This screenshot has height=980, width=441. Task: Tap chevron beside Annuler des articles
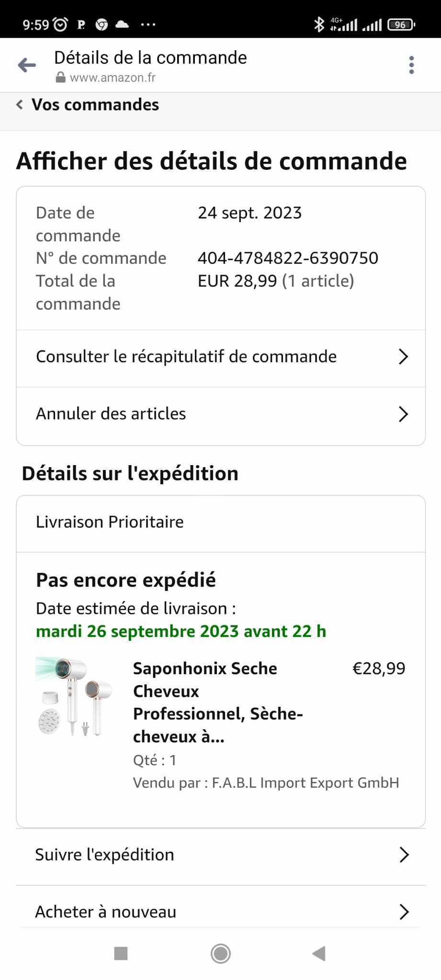point(403,414)
